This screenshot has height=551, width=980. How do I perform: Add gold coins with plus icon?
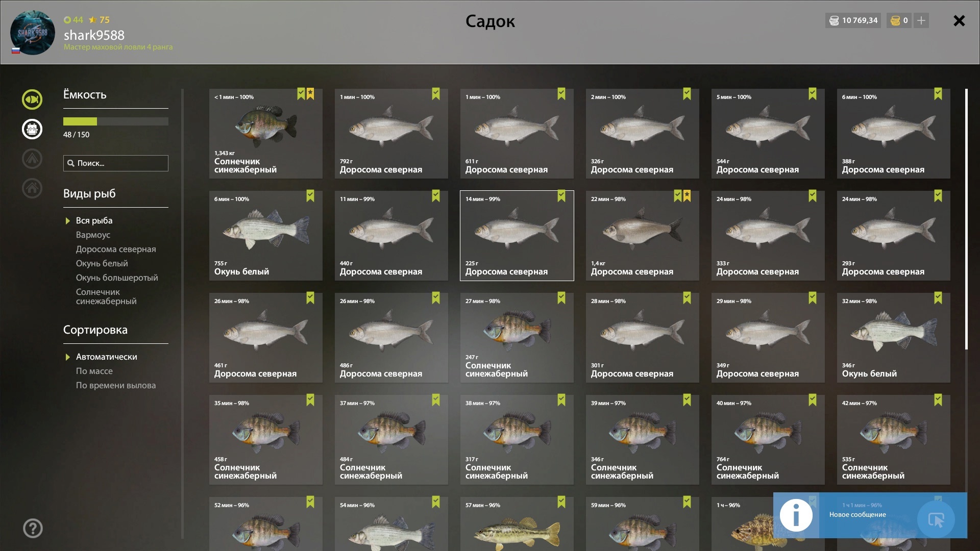(x=921, y=20)
